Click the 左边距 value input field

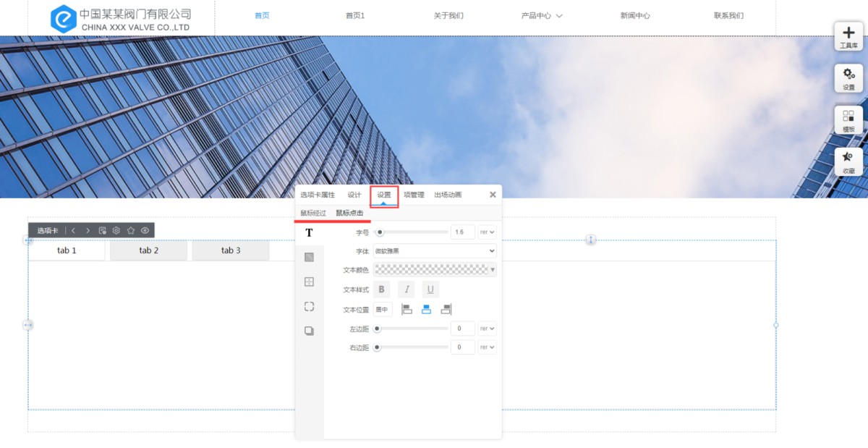click(x=462, y=329)
